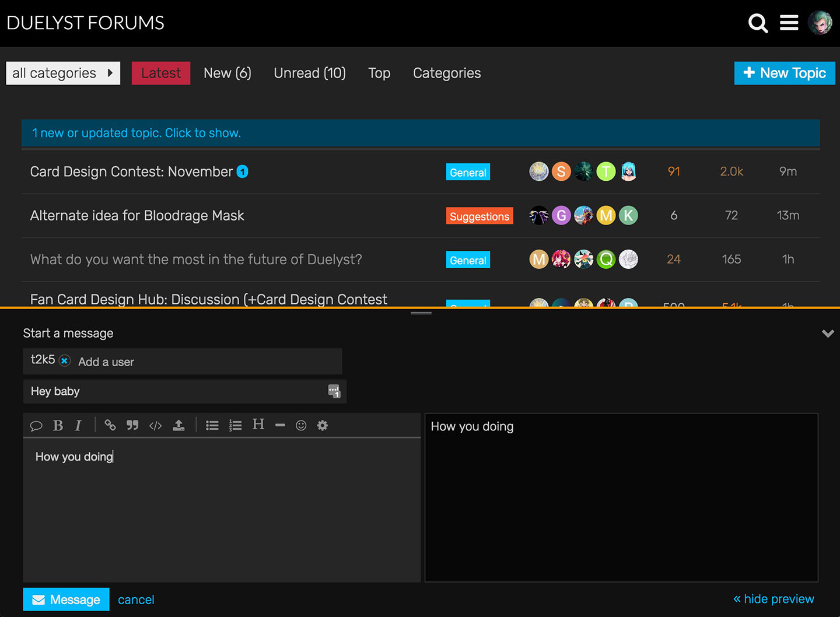840x617 pixels.
Task: Select the Latest tab
Action: click(x=161, y=73)
